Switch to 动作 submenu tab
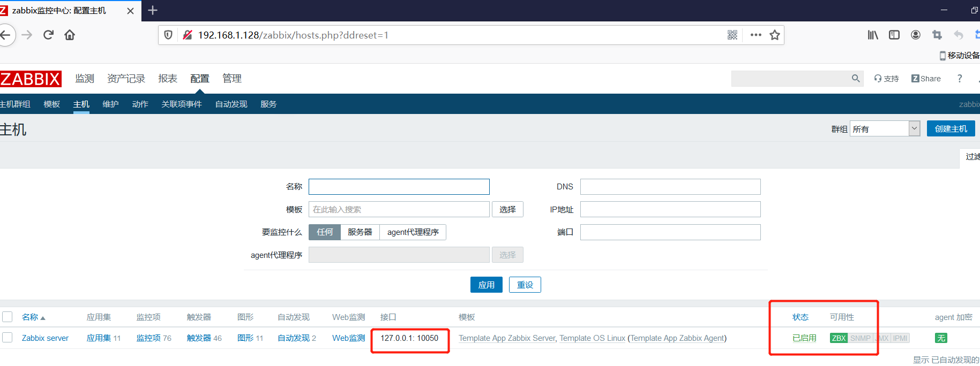 140,104
